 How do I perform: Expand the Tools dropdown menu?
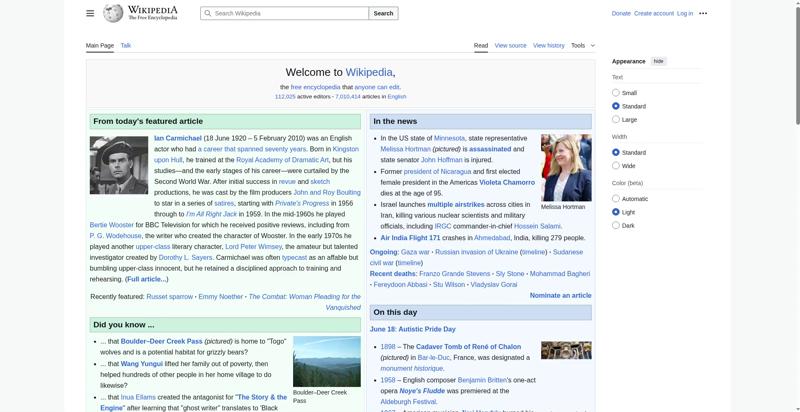click(583, 45)
